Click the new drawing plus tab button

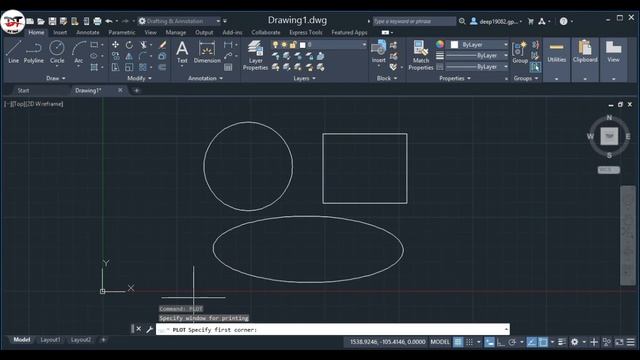tap(136, 91)
